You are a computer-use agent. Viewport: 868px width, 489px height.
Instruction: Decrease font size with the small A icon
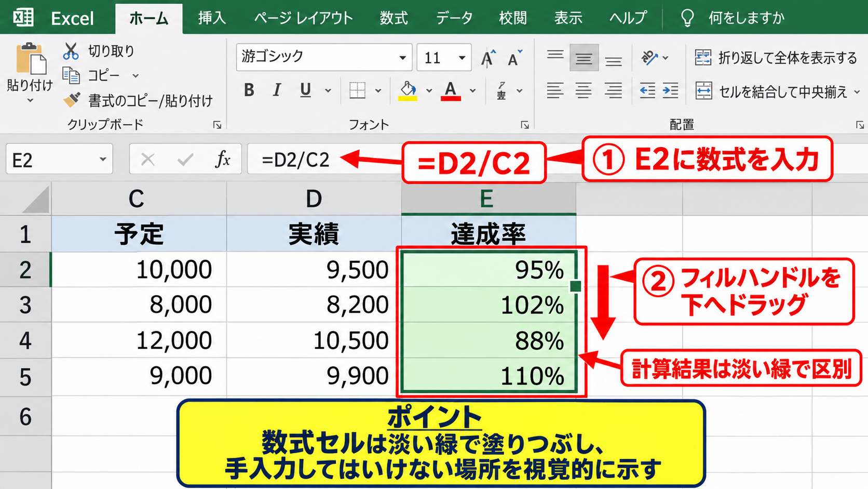515,58
